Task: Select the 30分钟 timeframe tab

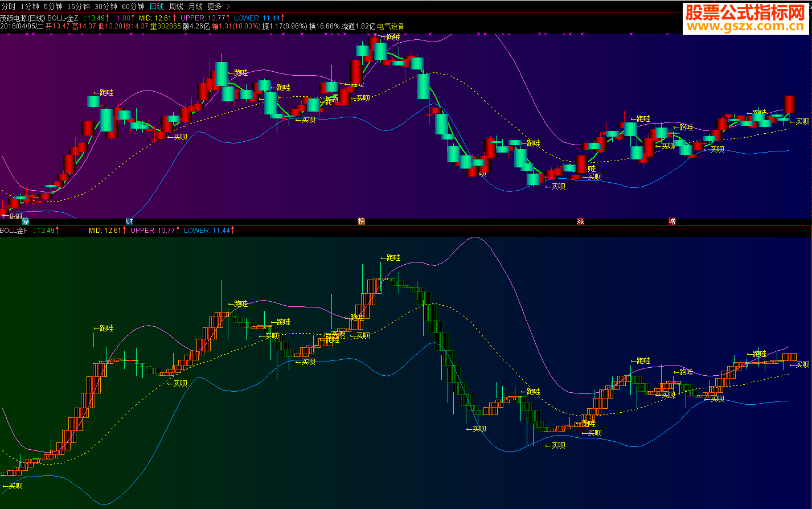Action: (106, 6)
